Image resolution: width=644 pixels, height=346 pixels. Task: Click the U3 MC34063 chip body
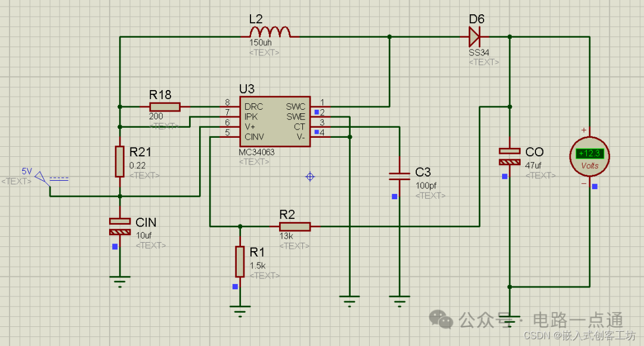(x=275, y=122)
